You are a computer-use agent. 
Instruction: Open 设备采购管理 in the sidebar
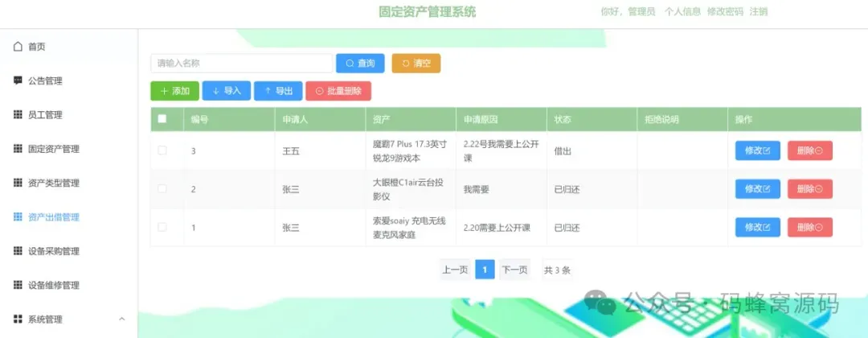(68, 251)
